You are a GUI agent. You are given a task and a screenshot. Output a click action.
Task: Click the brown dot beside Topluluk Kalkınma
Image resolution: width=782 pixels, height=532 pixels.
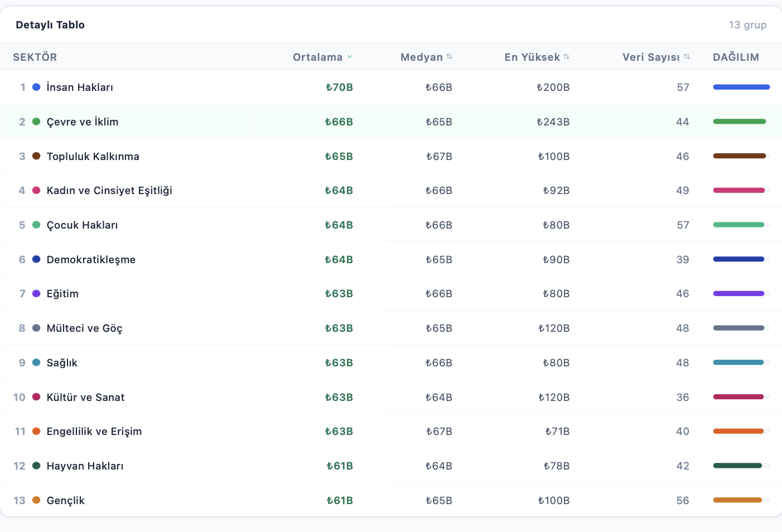tap(36, 156)
